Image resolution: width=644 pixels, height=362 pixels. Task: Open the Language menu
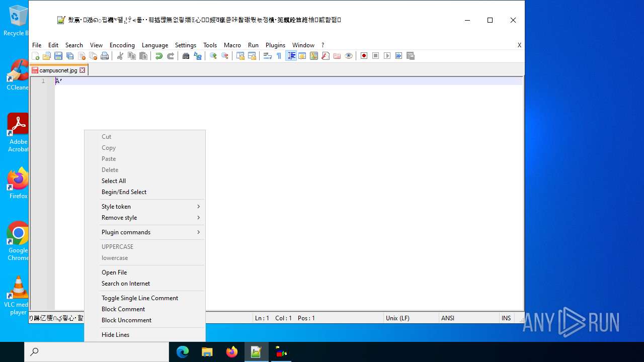(x=155, y=45)
